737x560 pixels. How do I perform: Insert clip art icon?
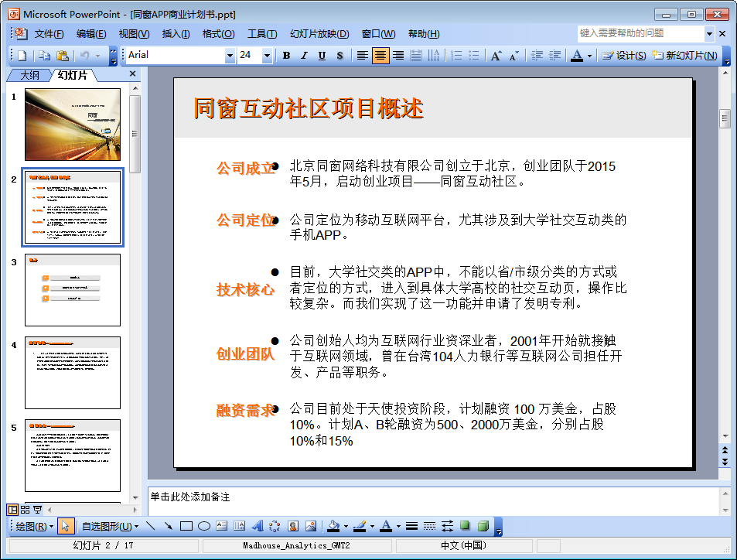[x=293, y=526]
